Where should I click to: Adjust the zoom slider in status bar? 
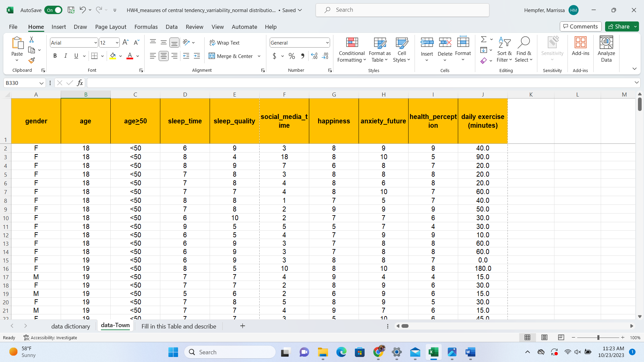click(x=598, y=338)
